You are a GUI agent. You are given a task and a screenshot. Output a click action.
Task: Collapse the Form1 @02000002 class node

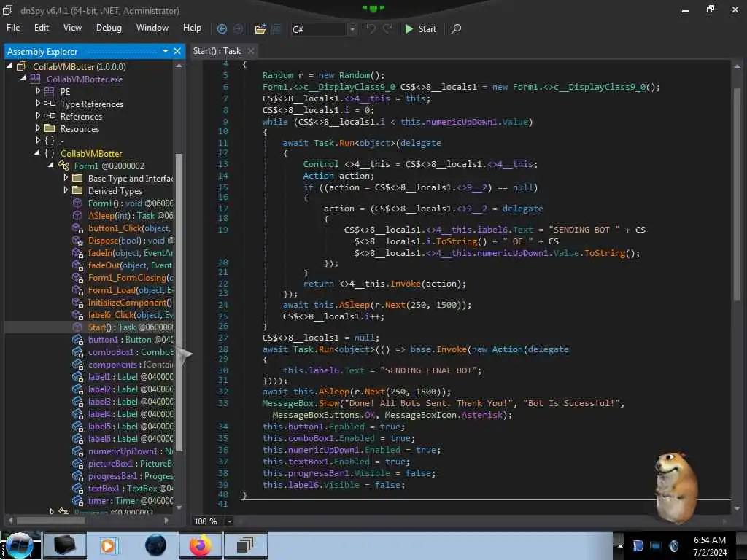point(50,166)
